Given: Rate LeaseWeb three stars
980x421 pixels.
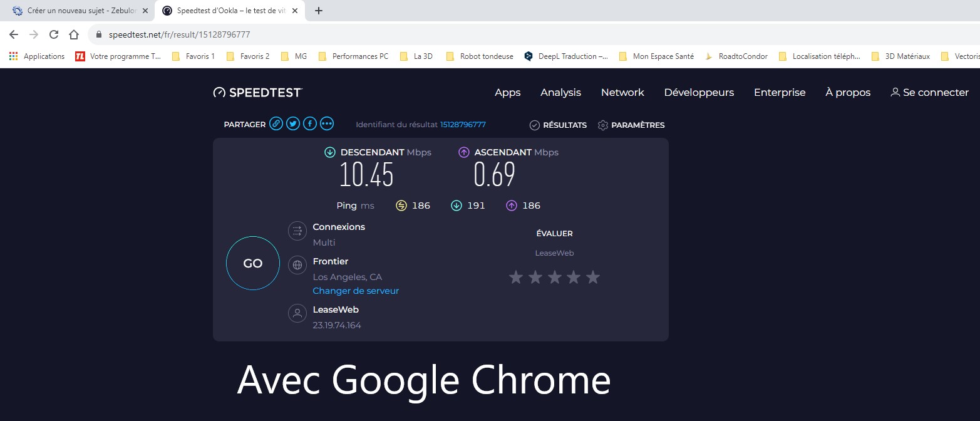Looking at the screenshot, I should [554, 277].
